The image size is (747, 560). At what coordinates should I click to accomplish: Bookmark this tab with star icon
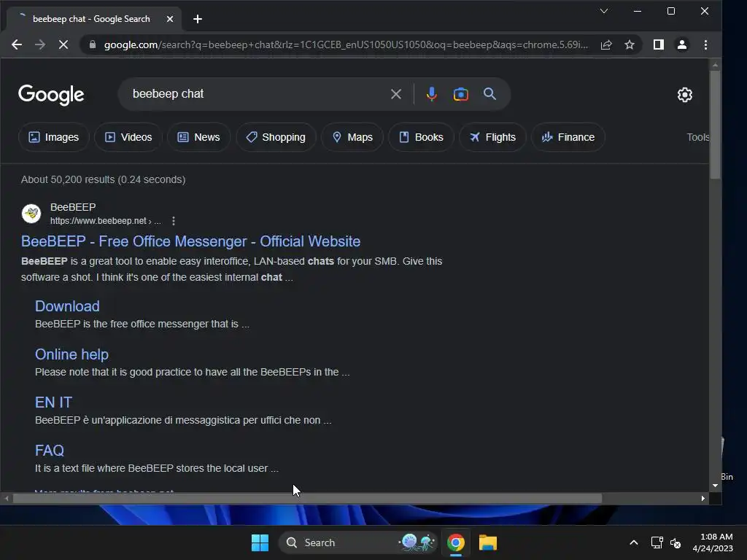pos(630,44)
